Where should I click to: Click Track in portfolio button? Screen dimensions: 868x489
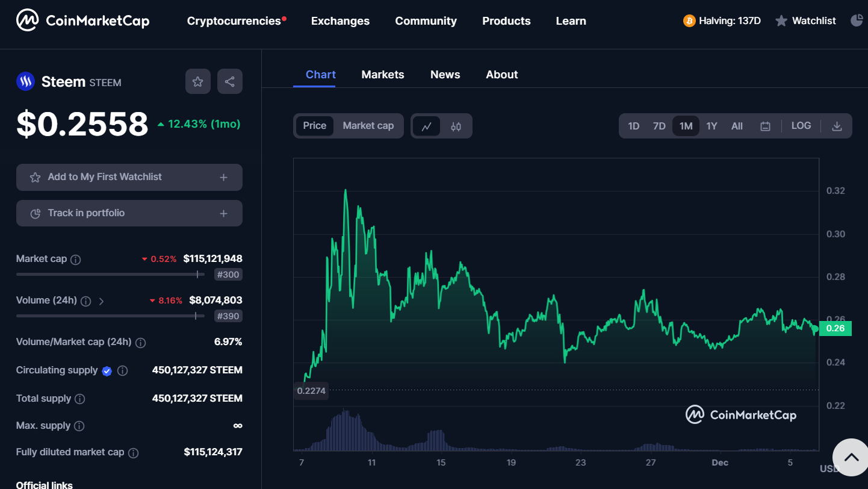coord(129,213)
